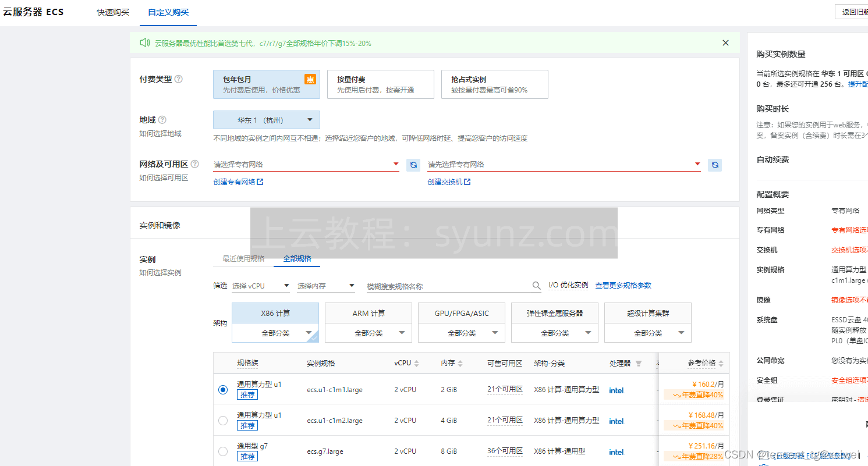
Task: Select the ecs.g7.large instance radio button
Action: click(x=223, y=451)
